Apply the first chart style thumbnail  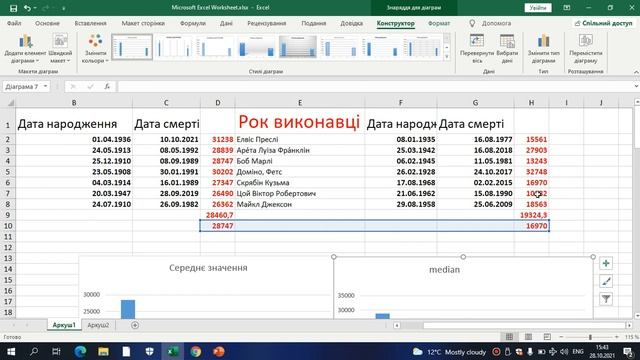(132, 47)
